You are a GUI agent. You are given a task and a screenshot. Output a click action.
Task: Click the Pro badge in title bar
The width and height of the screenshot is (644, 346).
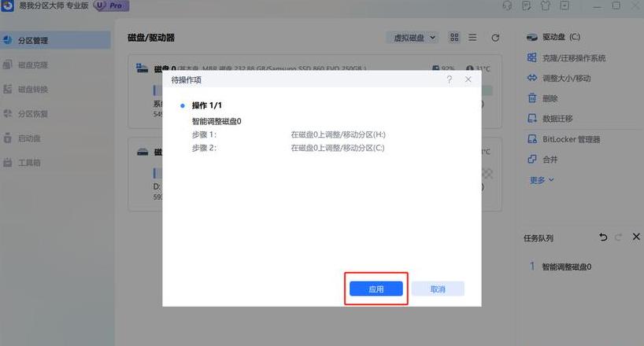(x=111, y=6)
